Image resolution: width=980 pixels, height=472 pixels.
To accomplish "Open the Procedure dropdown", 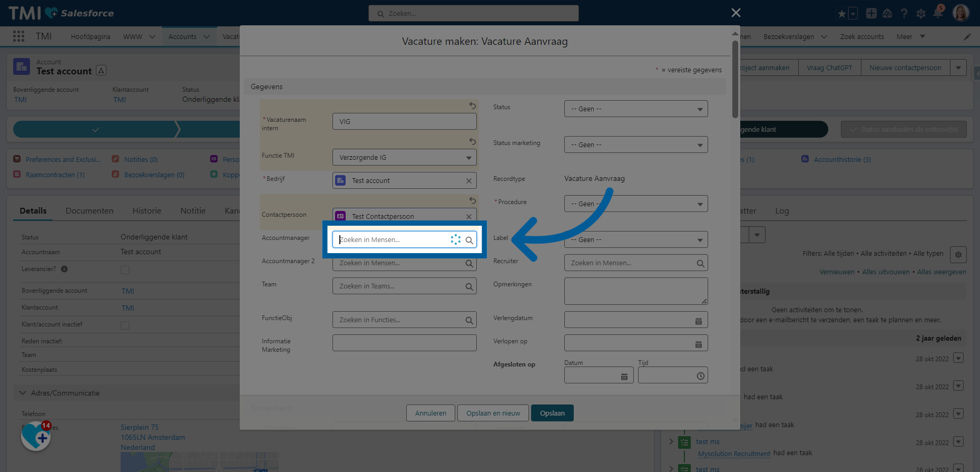I will pyautogui.click(x=636, y=204).
